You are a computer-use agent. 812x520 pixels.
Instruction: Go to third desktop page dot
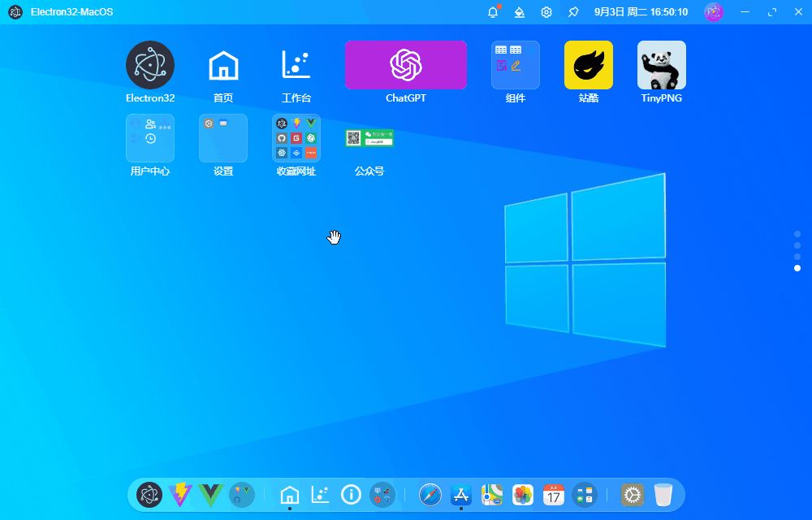pos(797,257)
